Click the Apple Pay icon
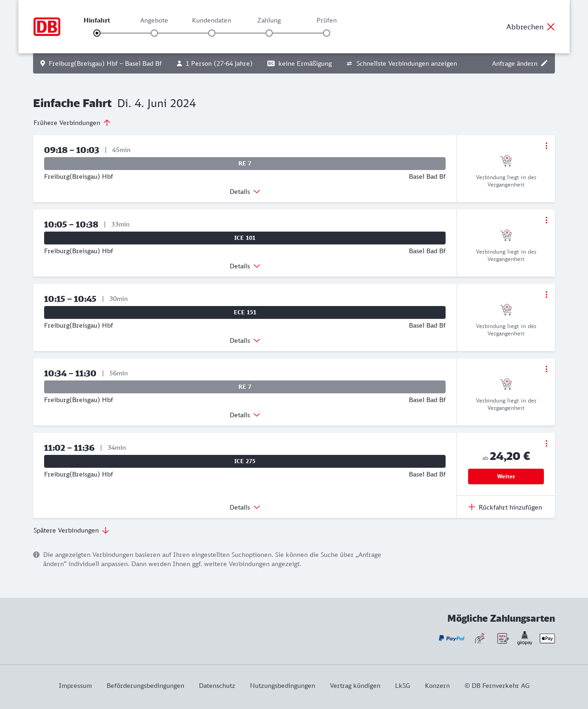 pyautogui.click(x=547, y=638)
